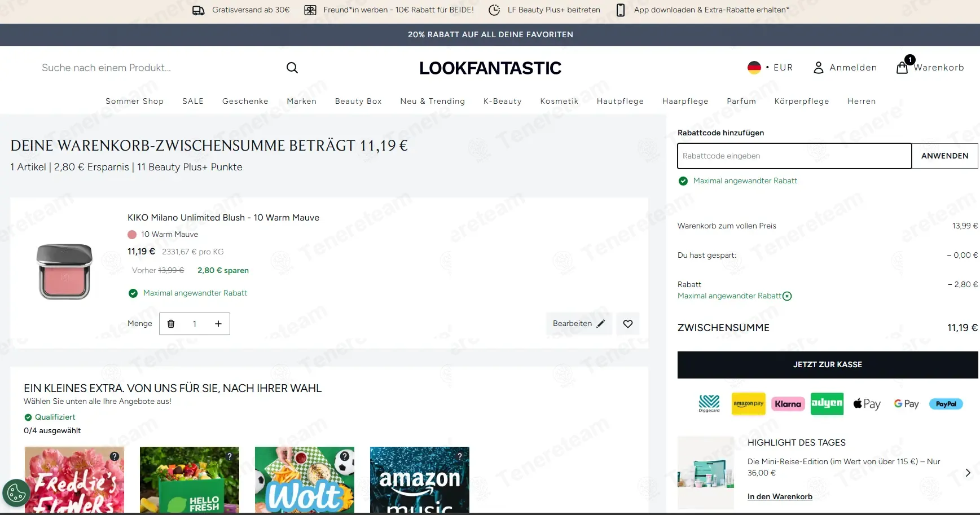Click the Google Pay logo

coord(906,404)
